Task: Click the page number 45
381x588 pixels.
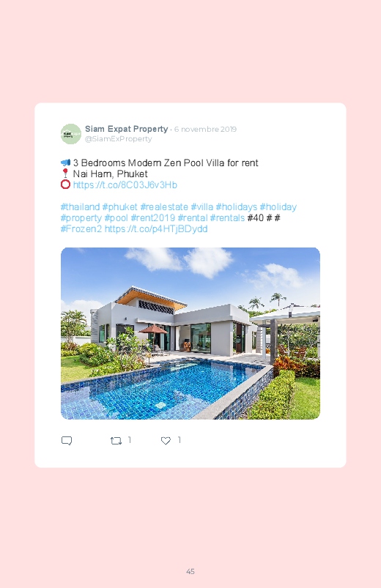Action: [190, 571]
